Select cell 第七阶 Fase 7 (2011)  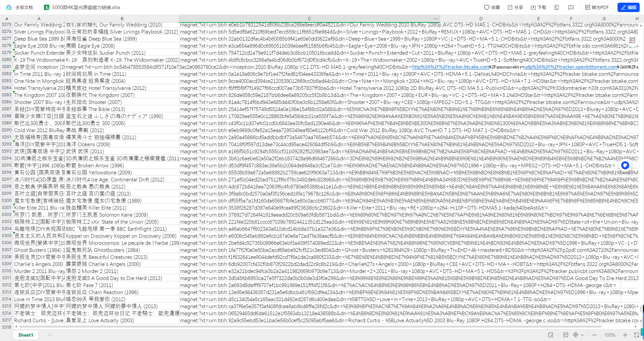pos(122,285)
